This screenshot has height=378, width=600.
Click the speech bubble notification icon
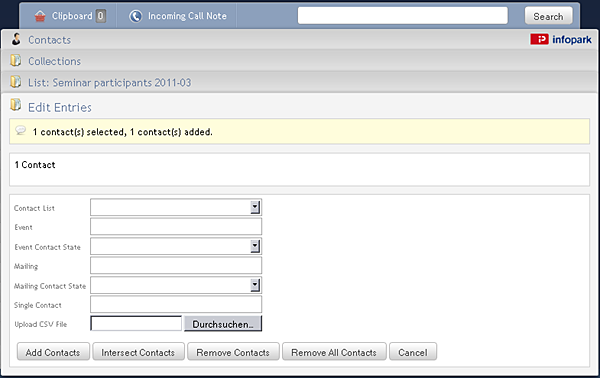coord(21,130)
